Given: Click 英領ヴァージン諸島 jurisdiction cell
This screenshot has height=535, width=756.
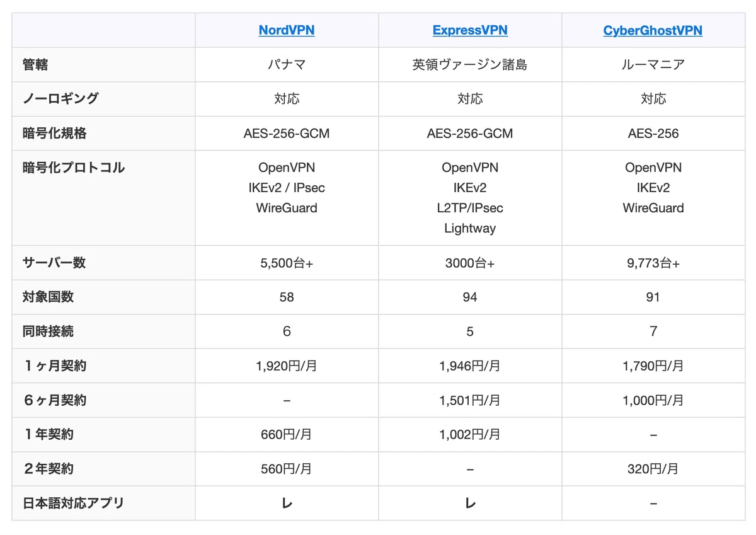Looking at the screenshot, I should [x=470, y=64].
